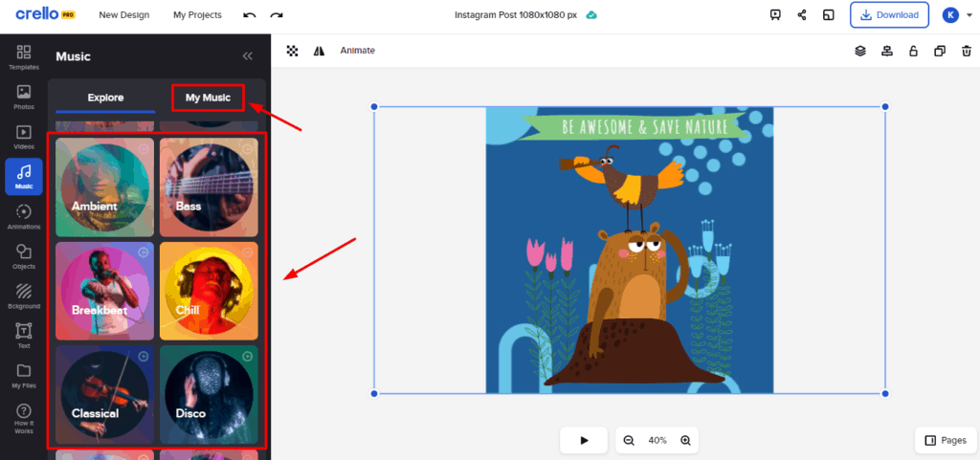Toggle the flip mirror icon

320,51
